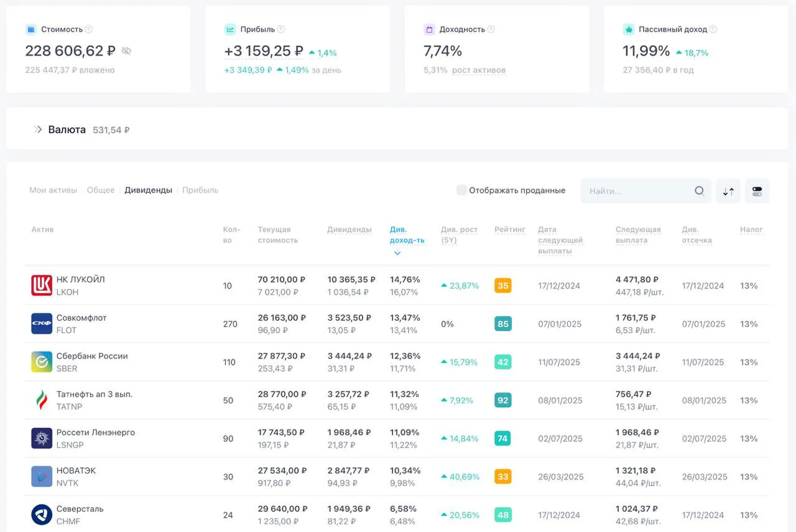Expand the Валюта section chevron

click(38, 129)
